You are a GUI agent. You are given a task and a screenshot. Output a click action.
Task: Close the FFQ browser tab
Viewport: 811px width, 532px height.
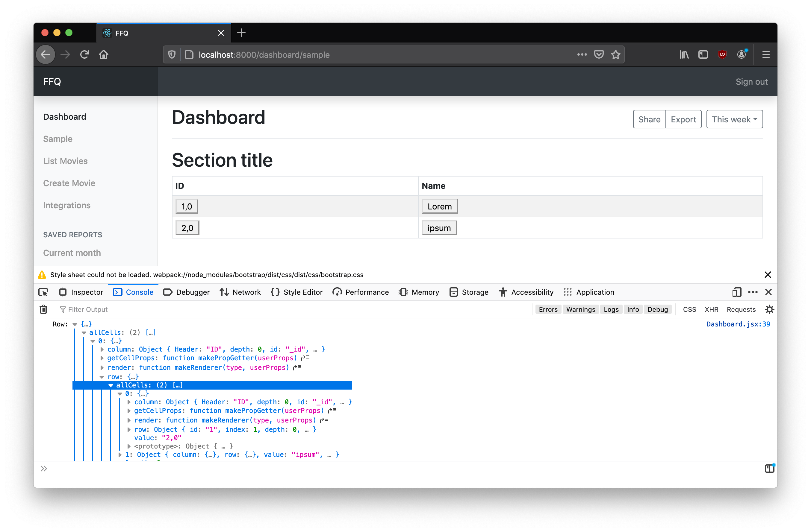tap(221, 33)
